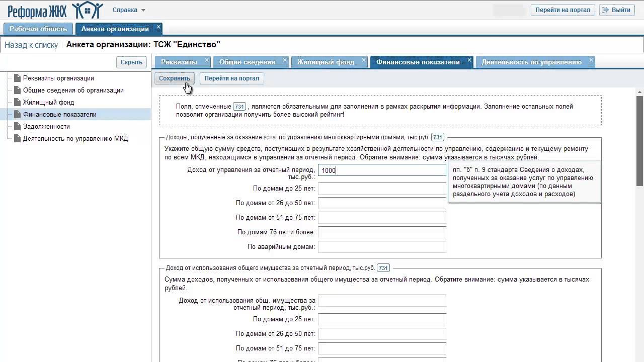The width and height of the screenshot is (644, 362).
Task: Focus По домам от 51 до 75 лет common property field
Action: [x=382, y=348]
